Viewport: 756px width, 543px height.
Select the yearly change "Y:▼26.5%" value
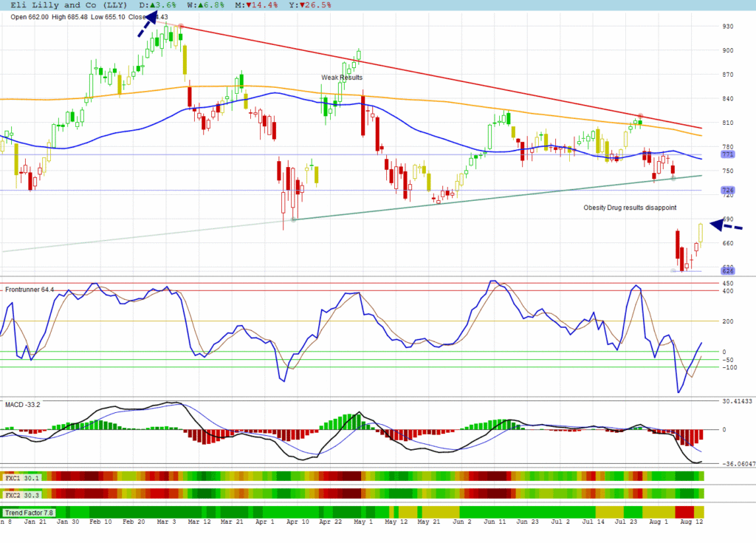pyautogui.click(x=310, y=5)
